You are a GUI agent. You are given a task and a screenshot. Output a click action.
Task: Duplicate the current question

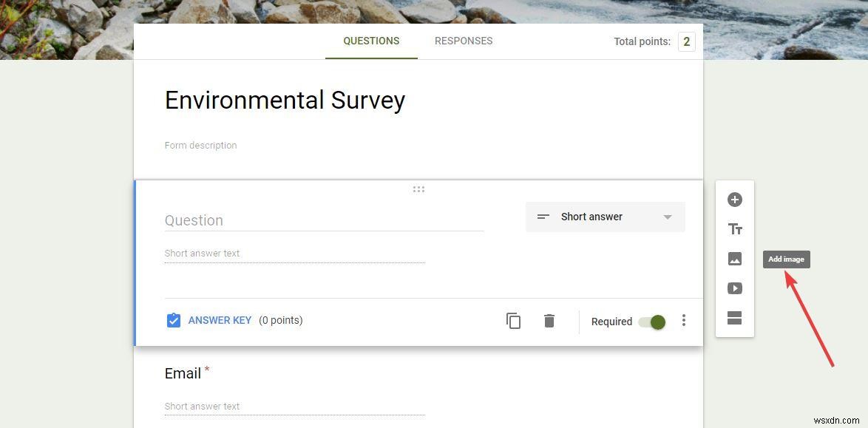coord(513,321)
